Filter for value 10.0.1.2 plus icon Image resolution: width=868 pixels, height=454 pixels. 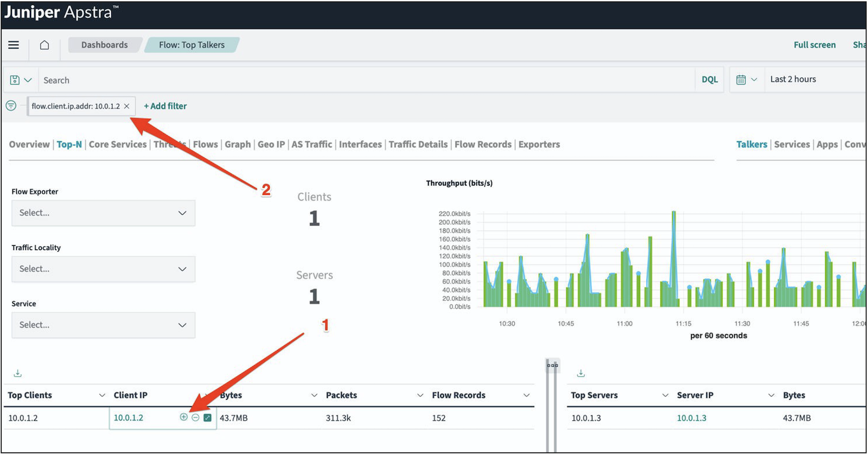tap(183, 417)
